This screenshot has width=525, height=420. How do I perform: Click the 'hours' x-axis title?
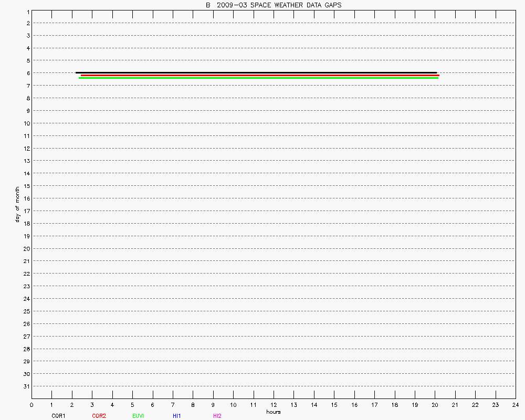tap(273, 412)
